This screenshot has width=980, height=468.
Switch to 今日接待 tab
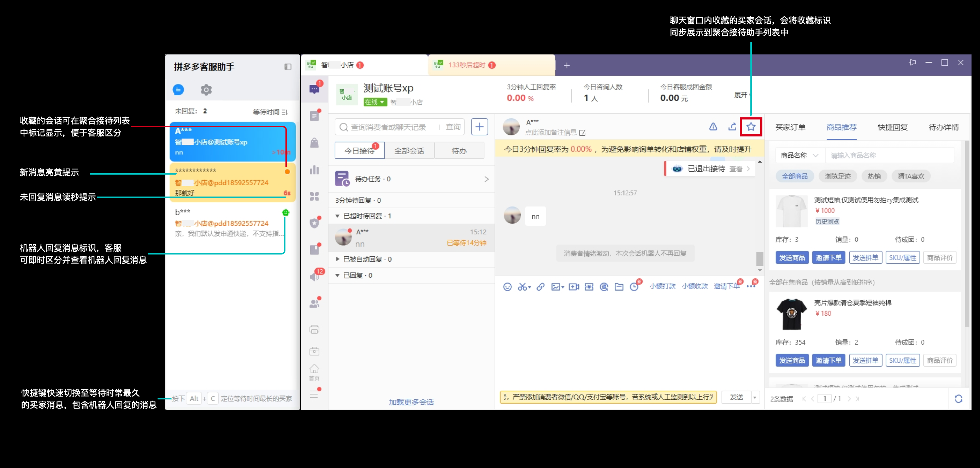pos(359,151)
